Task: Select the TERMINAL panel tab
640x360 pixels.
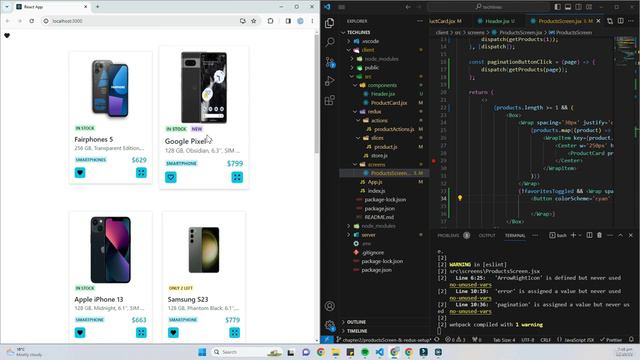Action: [x=515, y=236]
